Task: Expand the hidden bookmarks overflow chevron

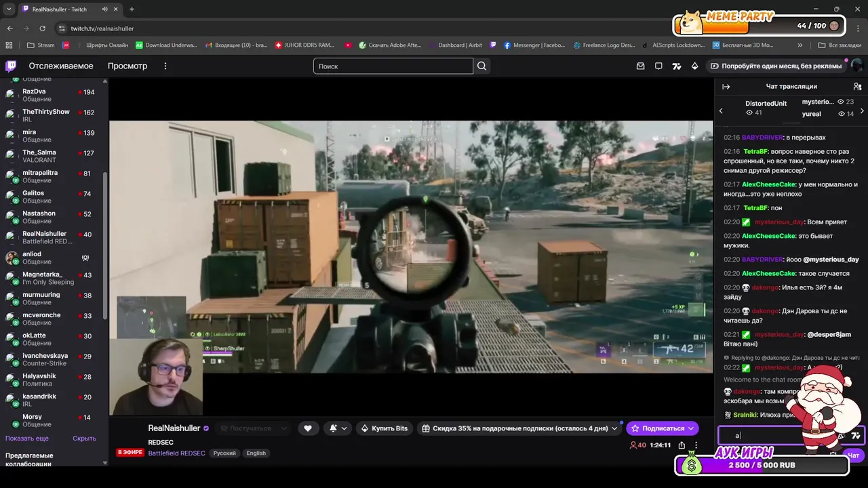Action: 800,45
